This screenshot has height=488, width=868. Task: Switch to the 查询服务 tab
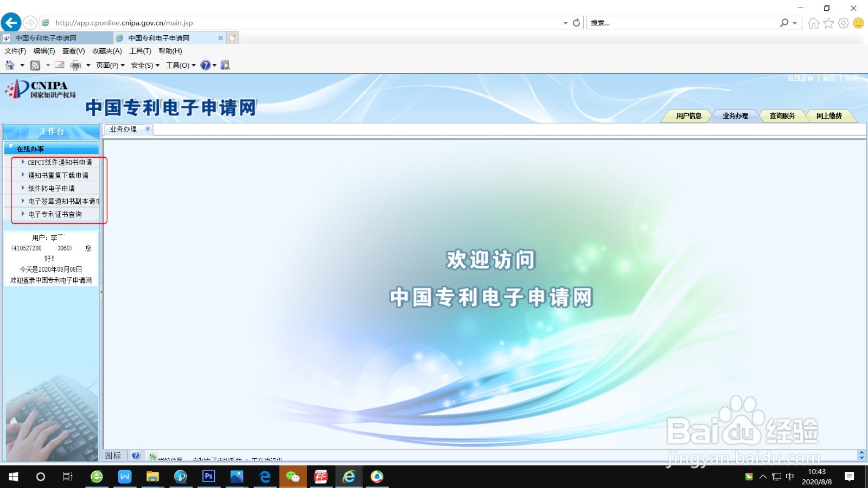782,115
